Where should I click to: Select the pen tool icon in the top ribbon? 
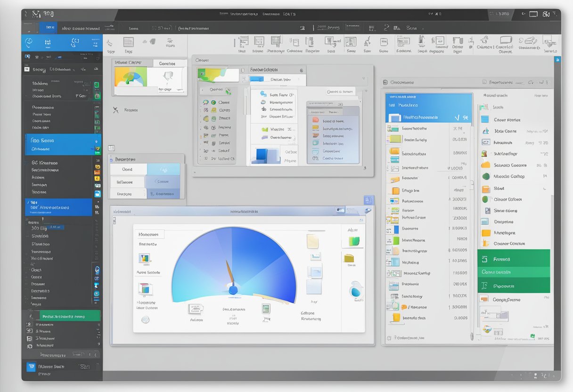(367, 41)
